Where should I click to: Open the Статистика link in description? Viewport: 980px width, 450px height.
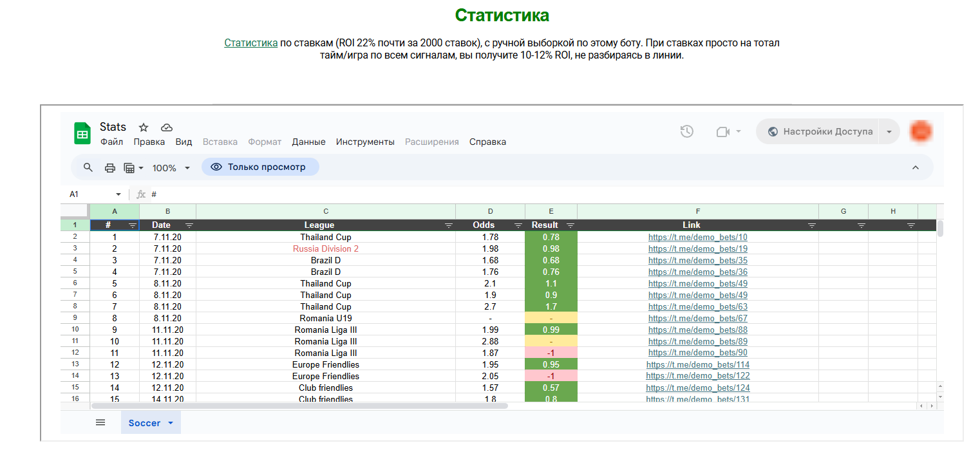point(251,43)
